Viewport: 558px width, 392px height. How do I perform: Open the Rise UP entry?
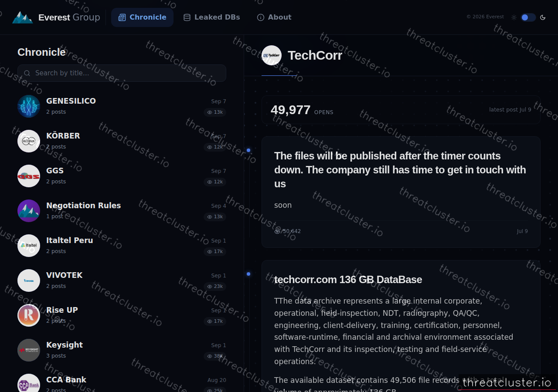[x=122, y=315]
